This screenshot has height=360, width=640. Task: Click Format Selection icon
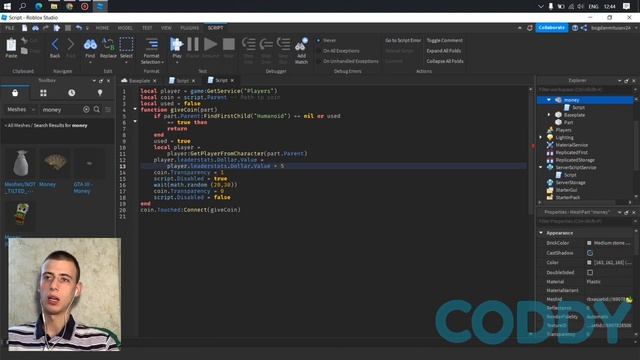pyautogui.click(x=151, y=44)
